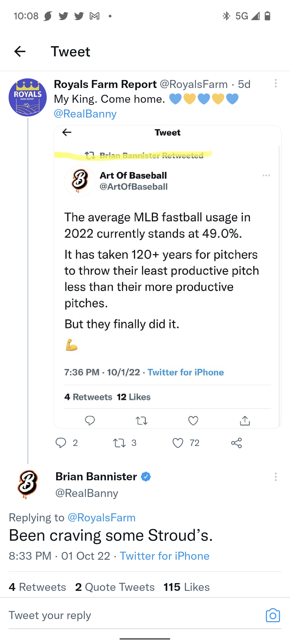Tap @RoyalsFarm in Replying to line

click(102, 518)
